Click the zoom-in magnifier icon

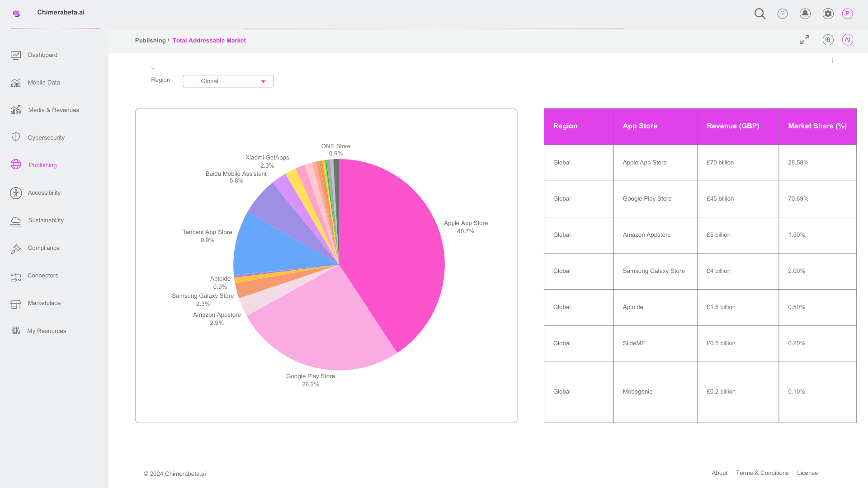click(x=828, y=40)
